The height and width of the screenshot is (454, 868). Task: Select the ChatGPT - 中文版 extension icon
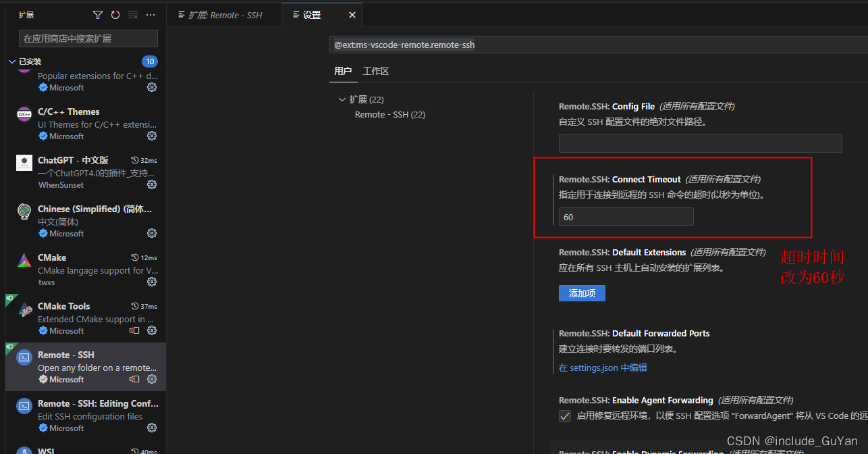click(24, 163)
